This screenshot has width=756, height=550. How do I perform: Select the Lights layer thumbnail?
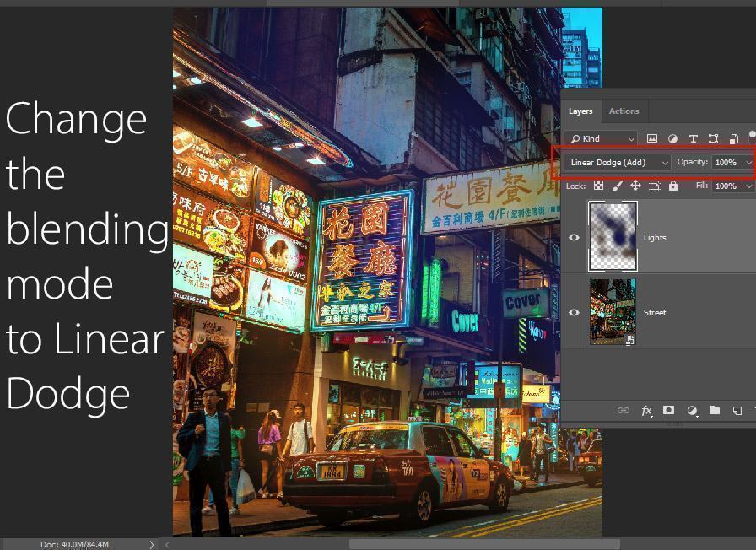pos(613,237)
